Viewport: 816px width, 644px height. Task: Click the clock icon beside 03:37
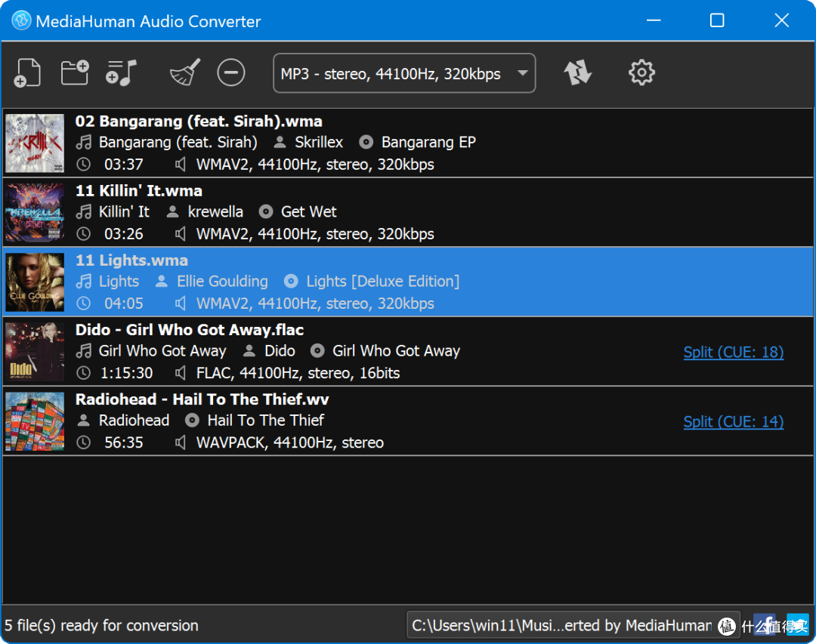coord(83,165)
